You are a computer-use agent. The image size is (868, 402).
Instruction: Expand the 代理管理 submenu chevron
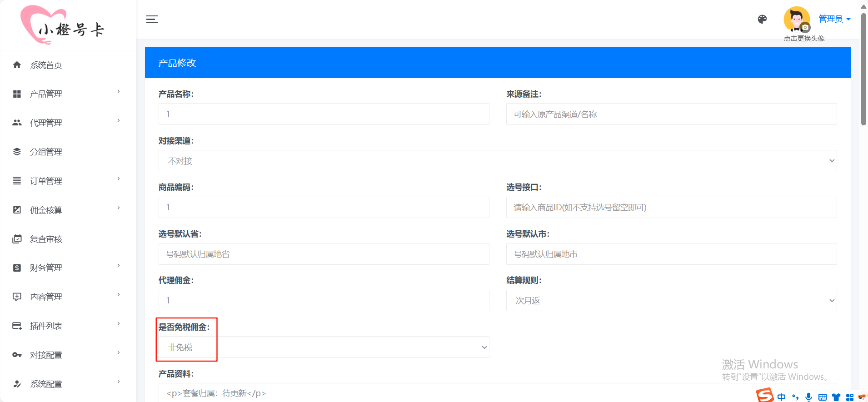(119, 121)
